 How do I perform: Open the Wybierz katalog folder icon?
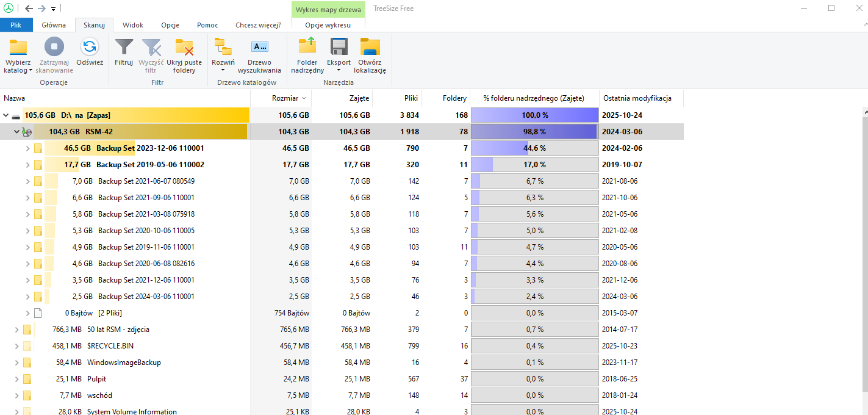18,47
